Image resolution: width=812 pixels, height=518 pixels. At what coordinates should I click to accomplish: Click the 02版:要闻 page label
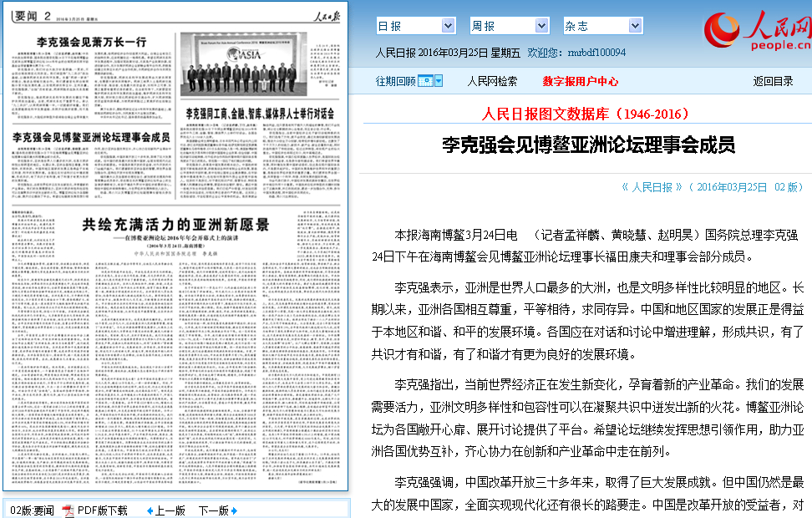pos(32,510)
